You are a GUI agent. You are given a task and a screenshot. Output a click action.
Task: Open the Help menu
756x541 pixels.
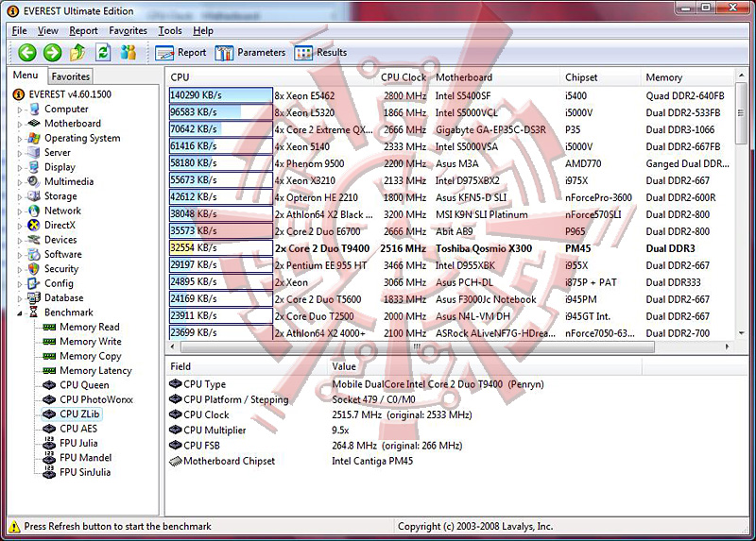pos(203,31)
